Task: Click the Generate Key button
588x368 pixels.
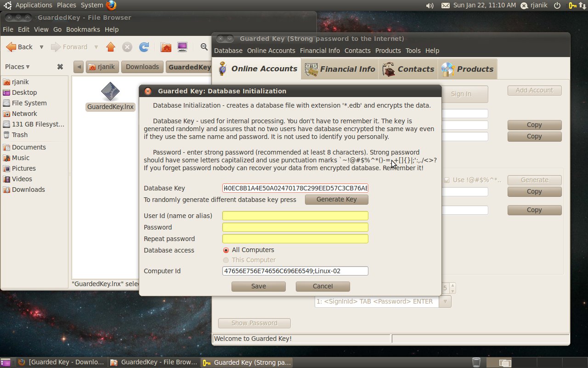Action: [x=337, y=199]
